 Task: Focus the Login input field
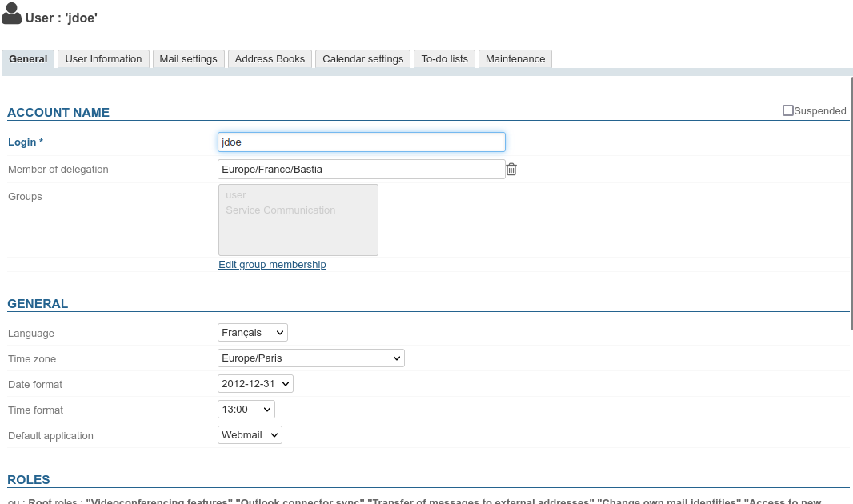click(x=361, y=142)
